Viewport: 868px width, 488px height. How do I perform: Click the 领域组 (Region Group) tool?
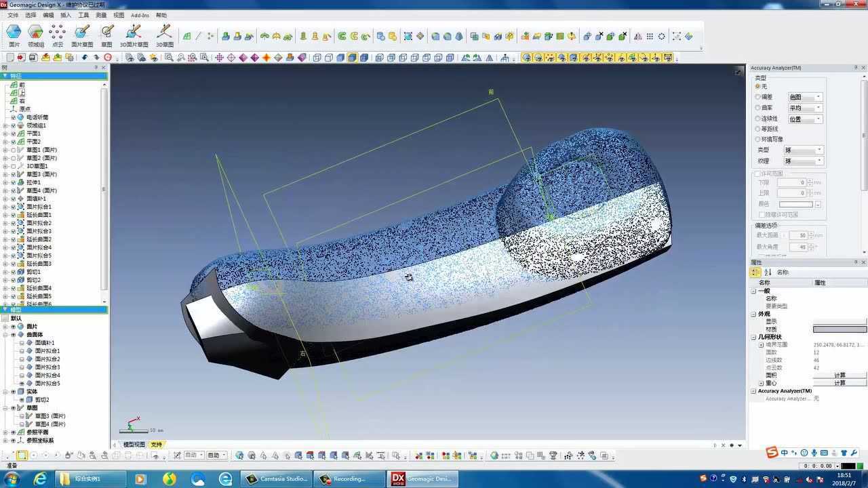tap(36, 35)
